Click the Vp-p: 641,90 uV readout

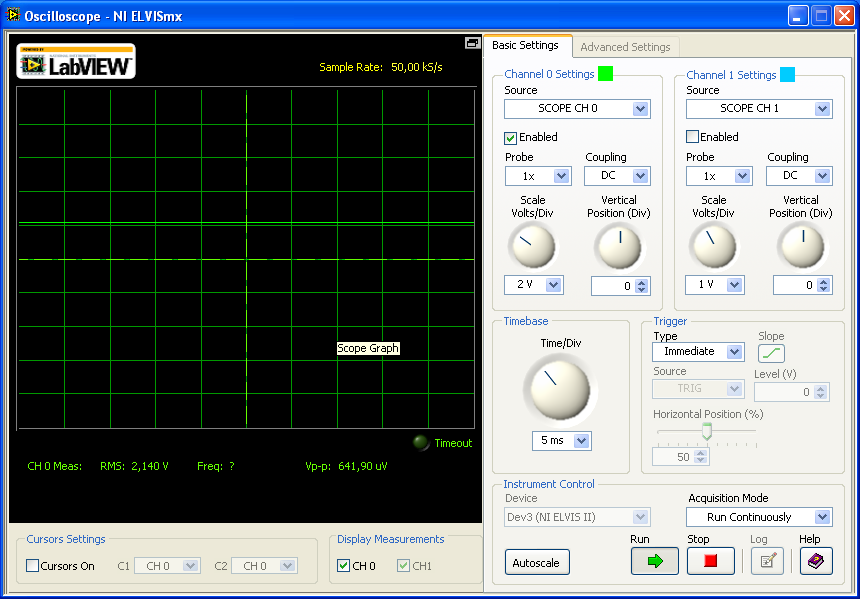point(346,466)
